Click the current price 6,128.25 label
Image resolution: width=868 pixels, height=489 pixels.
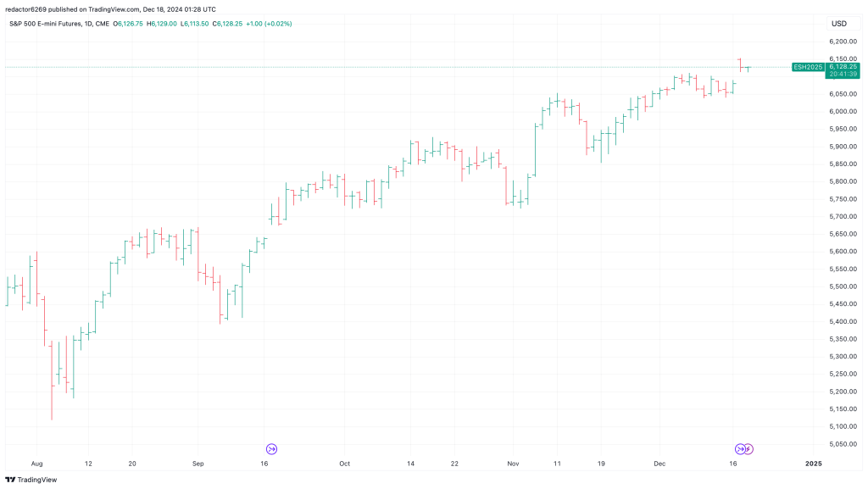point(843,66)
